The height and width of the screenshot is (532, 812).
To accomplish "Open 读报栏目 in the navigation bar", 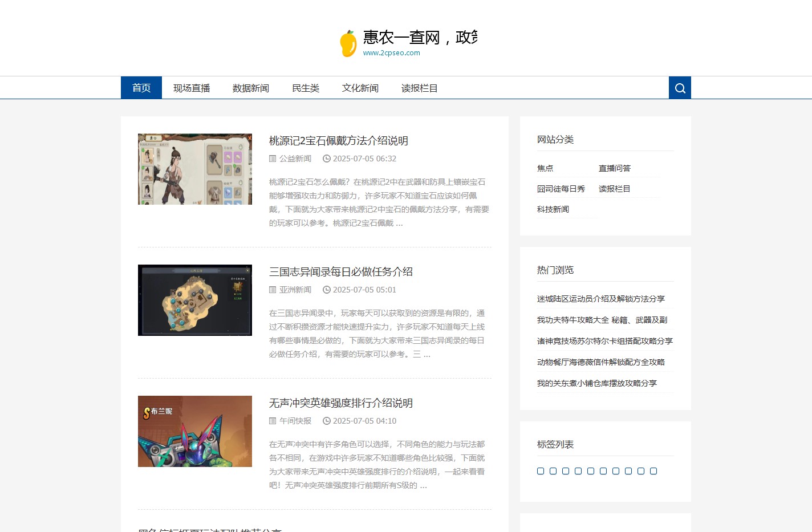I will (x=420, y=88).
